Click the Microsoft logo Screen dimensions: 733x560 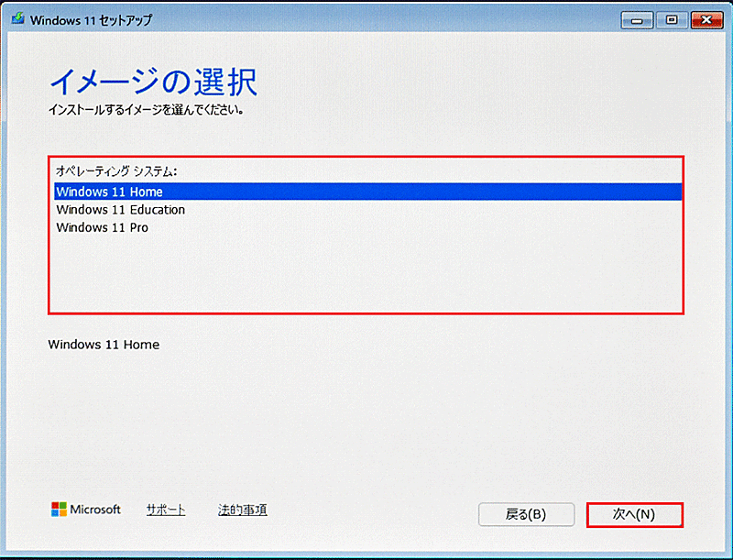(x=86, y=509)
